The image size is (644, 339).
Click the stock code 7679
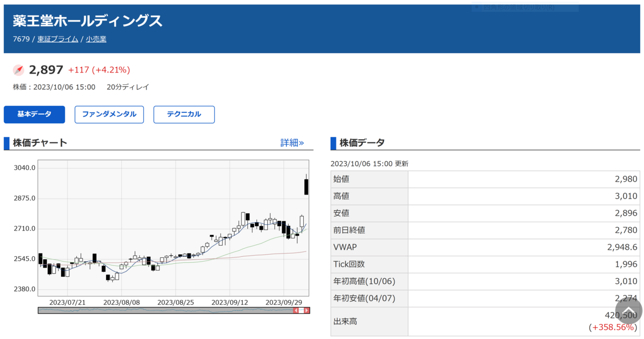(21, 39)
